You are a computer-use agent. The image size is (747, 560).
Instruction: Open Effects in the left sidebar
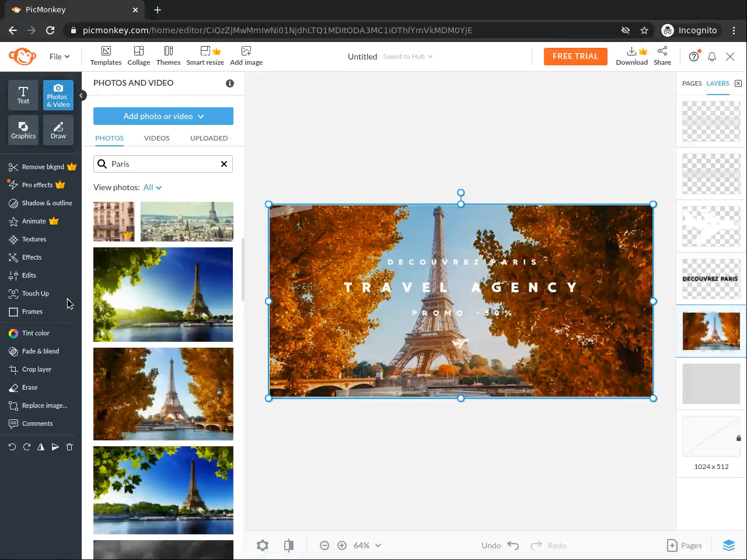(25, 257)
